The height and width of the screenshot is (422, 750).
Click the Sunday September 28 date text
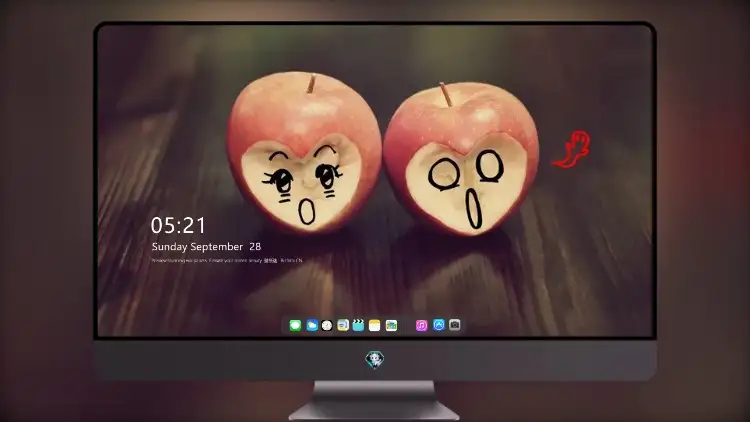[x=206, y=247]
